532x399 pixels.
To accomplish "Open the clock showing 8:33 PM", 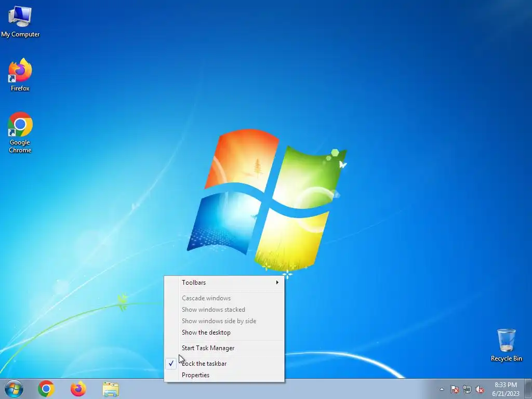I will pos(506,389).
